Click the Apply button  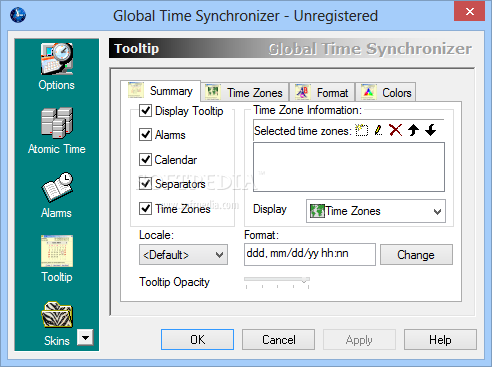(359, 340)
